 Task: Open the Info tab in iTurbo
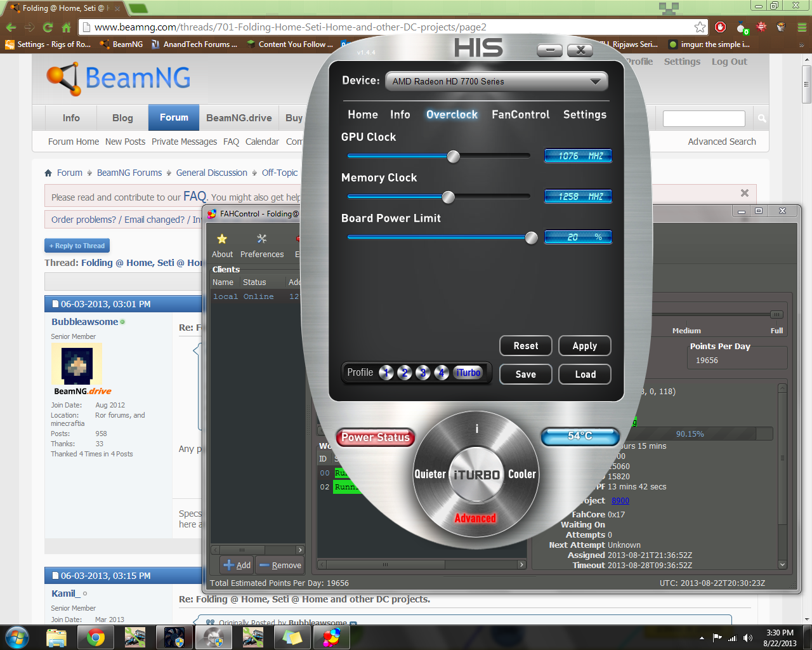(x=400, y=115)
